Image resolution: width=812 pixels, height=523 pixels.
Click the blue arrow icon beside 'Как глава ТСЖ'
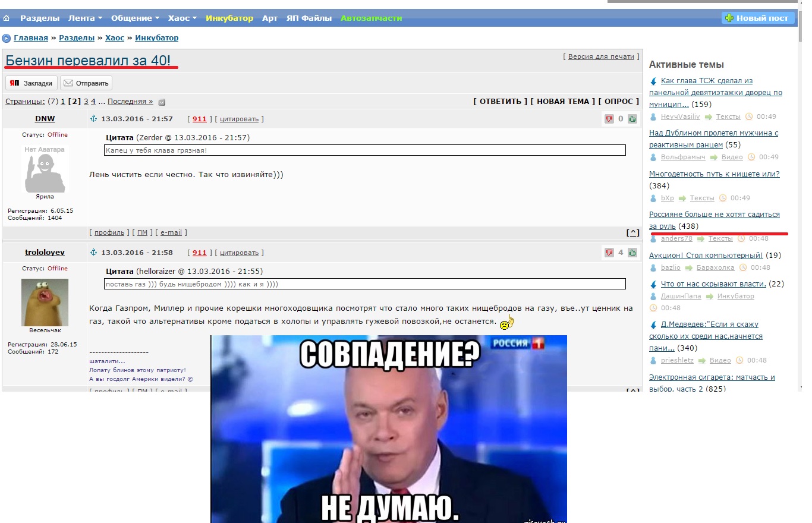(653, 81)
